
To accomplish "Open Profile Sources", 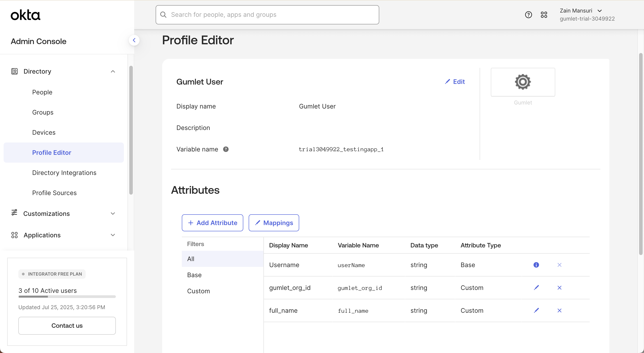I will pos(54,193).
